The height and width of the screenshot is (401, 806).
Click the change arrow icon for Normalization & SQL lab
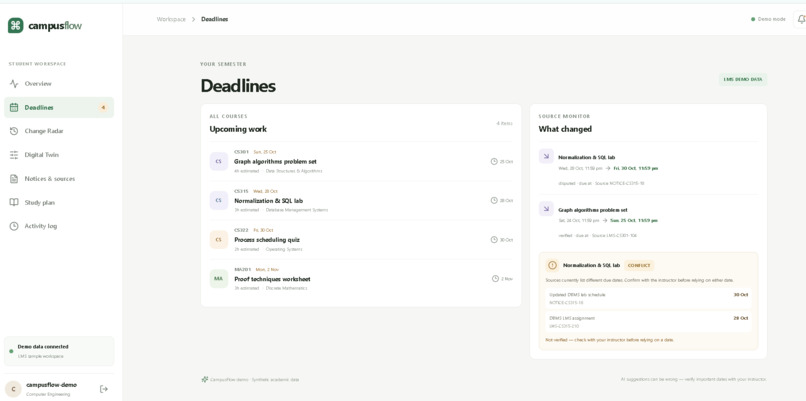point(546,156)
